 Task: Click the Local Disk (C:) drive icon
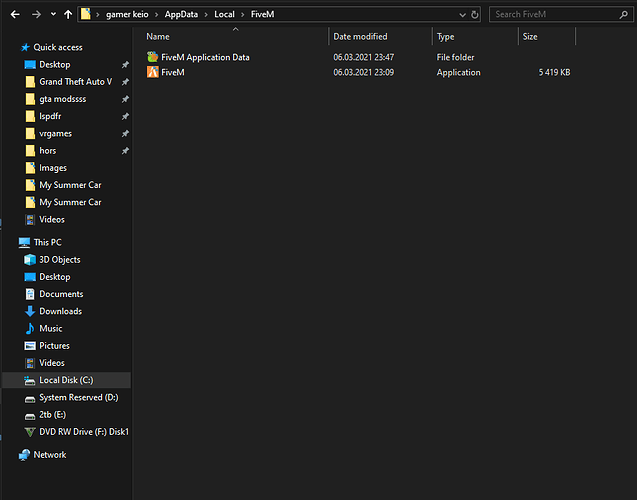(x=30, y=381)
